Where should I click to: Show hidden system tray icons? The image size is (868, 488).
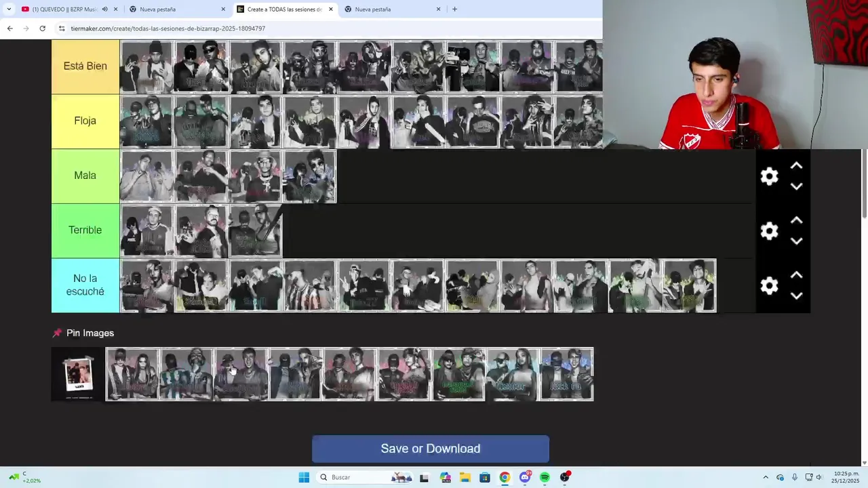coord(766,477)
